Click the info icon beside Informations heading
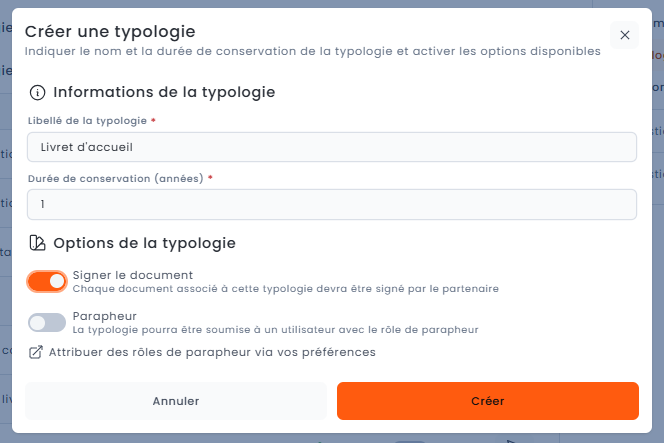Image resolution: width=664 pixels, height=443 pixels. [37, 92]
